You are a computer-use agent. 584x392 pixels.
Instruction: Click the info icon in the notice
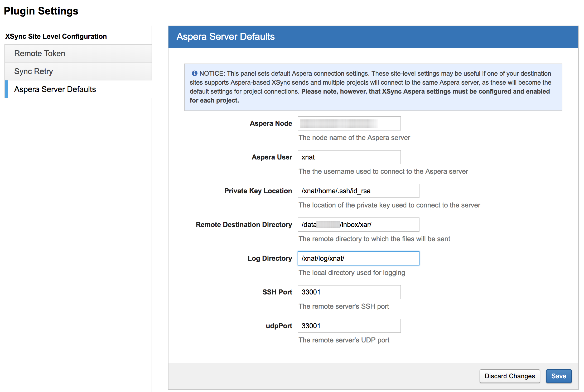click(x=195, y=73)
